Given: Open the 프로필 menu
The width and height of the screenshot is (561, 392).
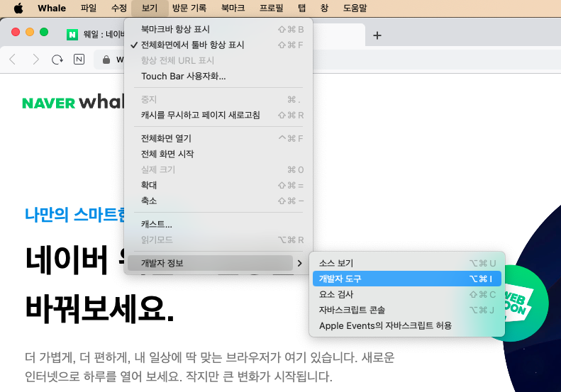Looking at the screenshot, I should 271,8.
